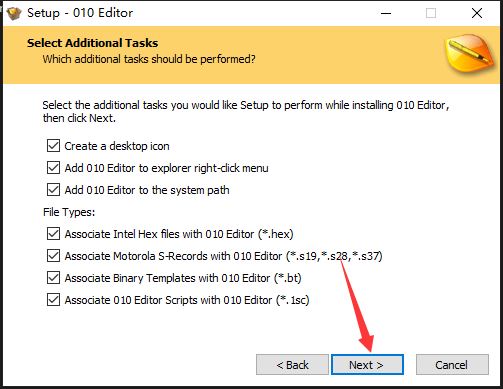Disable Associate 010 Editor Scripts (*.1sc)
503x389 pixels.
pos(53,300)
